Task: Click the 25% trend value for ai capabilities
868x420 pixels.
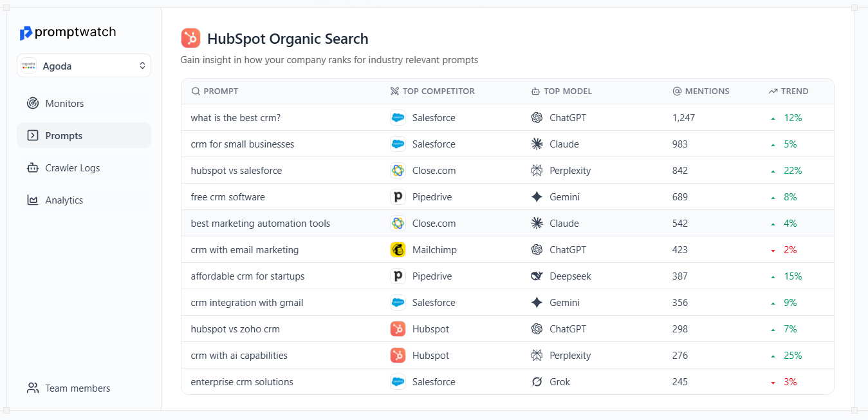Action: [793, 356]
